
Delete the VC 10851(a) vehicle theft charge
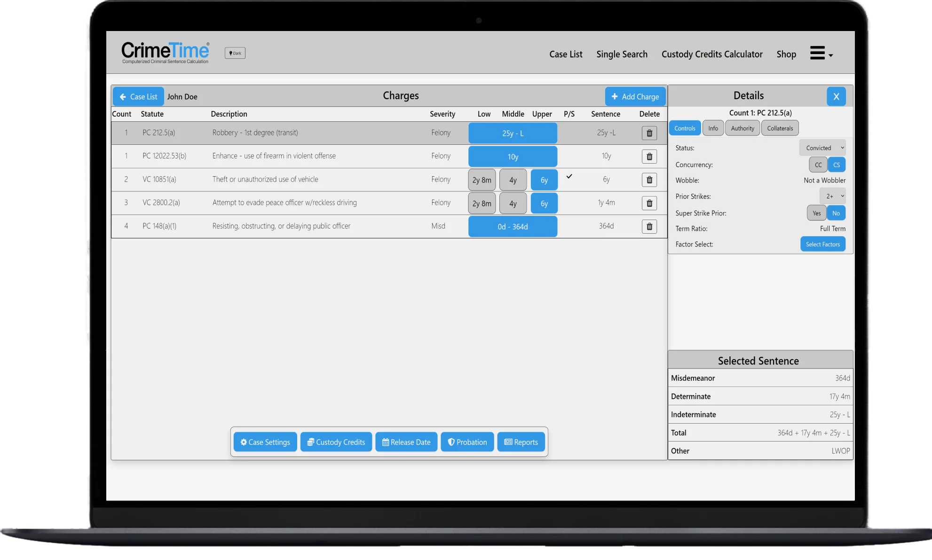click(649, 180)
